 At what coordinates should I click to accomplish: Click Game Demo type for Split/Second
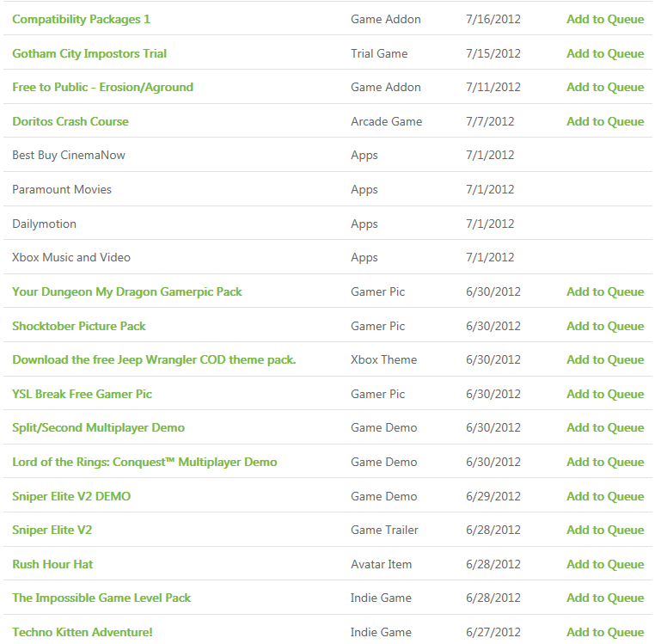click(x=383, y=427)
